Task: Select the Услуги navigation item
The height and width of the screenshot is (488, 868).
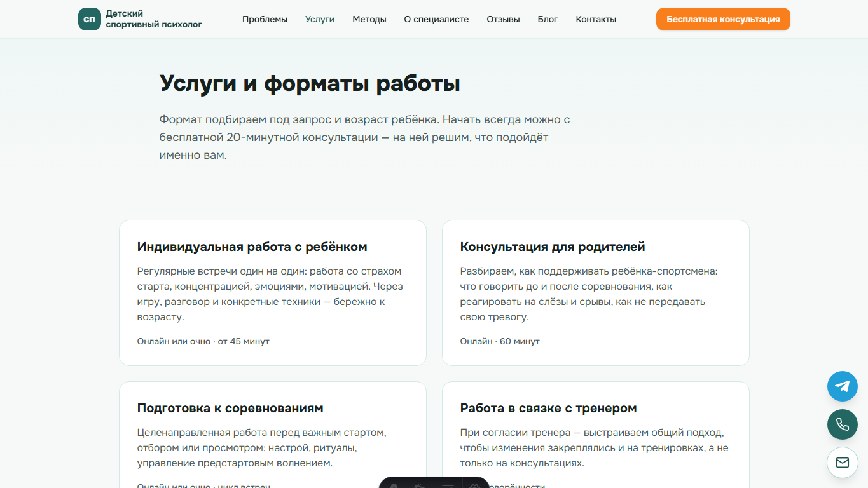Action: pos(320,19)
